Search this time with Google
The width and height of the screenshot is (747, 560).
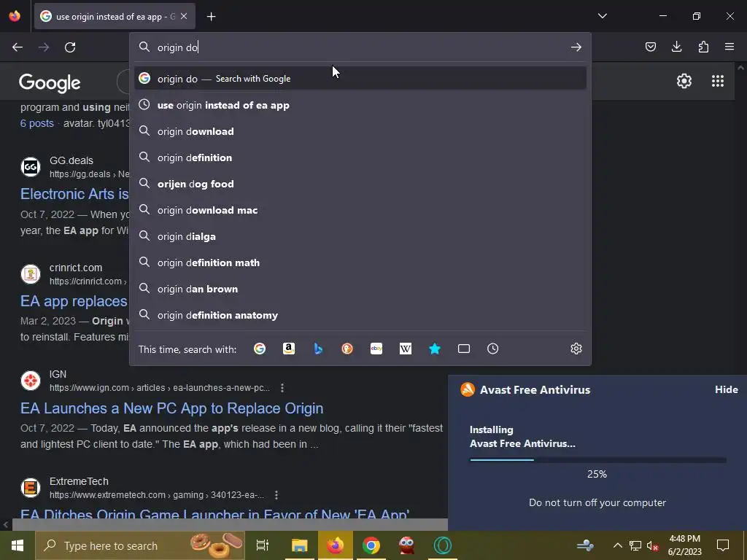click(260, 349)
